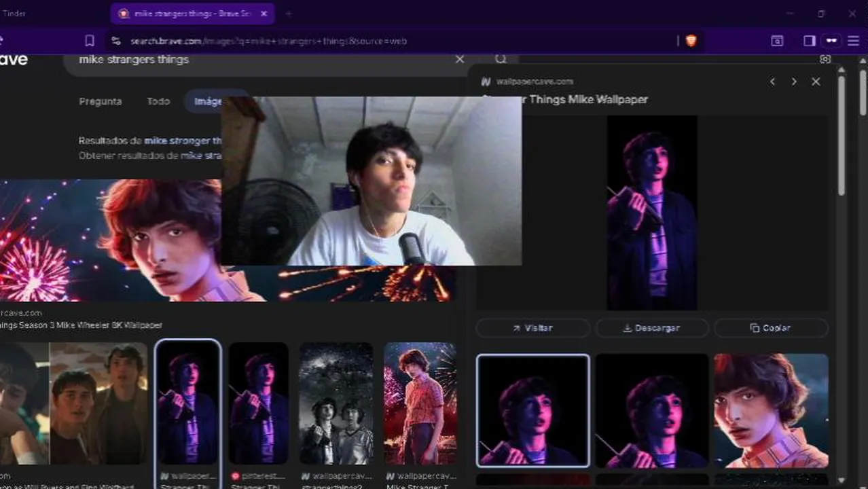
Task: Open the site settings icon beside the URL
Action: click(115, 41)
